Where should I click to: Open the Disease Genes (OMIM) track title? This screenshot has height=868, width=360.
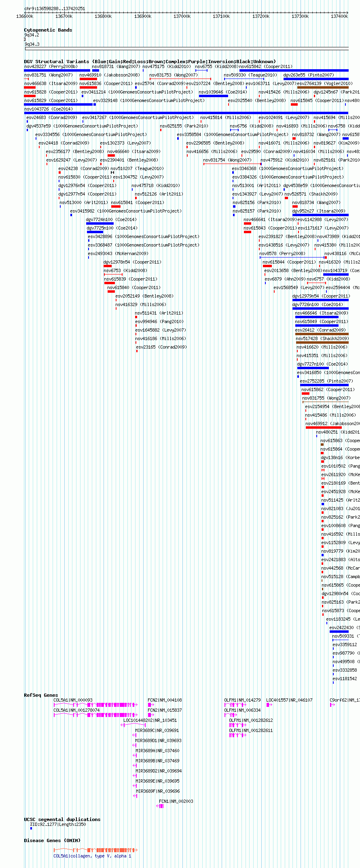point(52,840)
